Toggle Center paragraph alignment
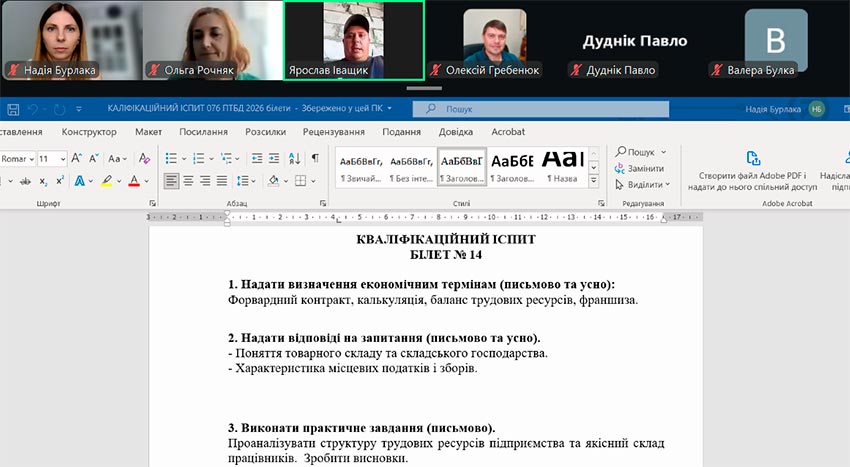 point(188,181)
